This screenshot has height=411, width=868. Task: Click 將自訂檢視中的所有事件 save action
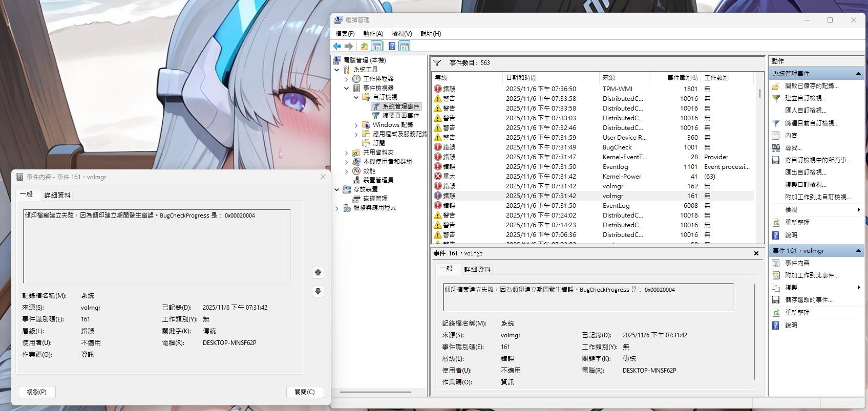click(x=818, y=160)
